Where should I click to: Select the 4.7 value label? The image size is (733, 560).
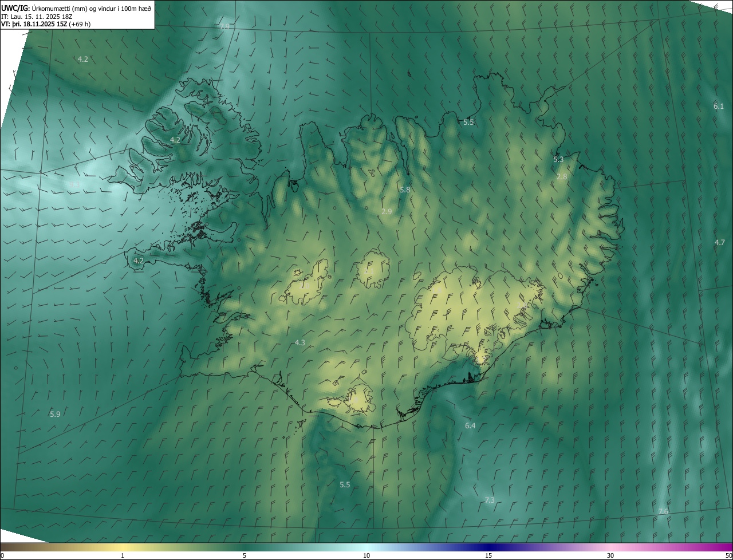720,242
